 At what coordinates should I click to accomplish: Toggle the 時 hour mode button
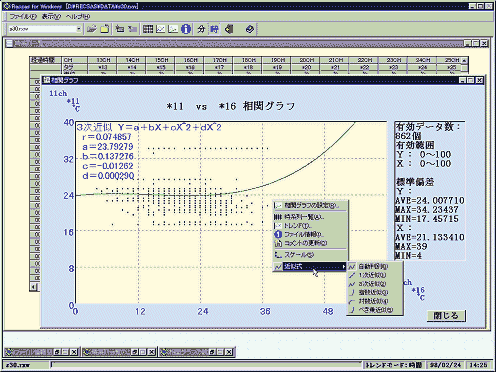(x=214, y=29)
